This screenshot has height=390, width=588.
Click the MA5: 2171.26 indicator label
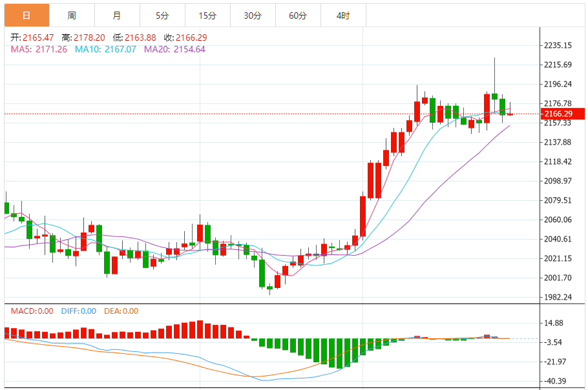tap(39, 49)
